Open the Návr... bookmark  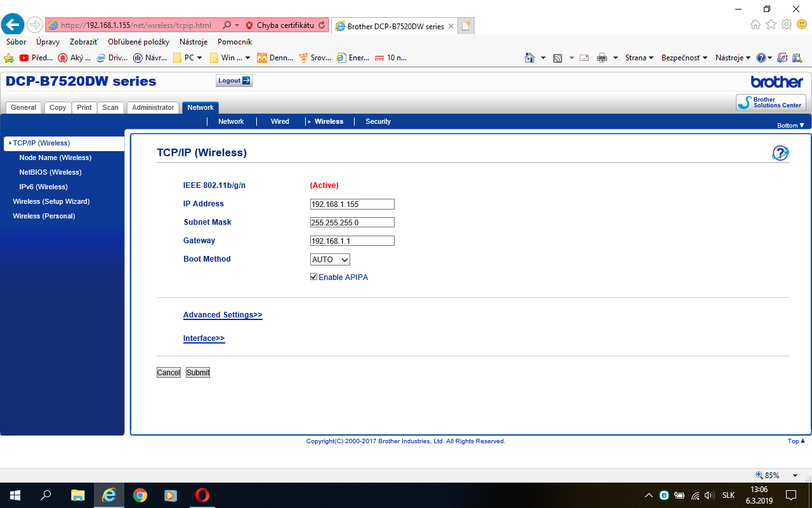pos(150,58)
